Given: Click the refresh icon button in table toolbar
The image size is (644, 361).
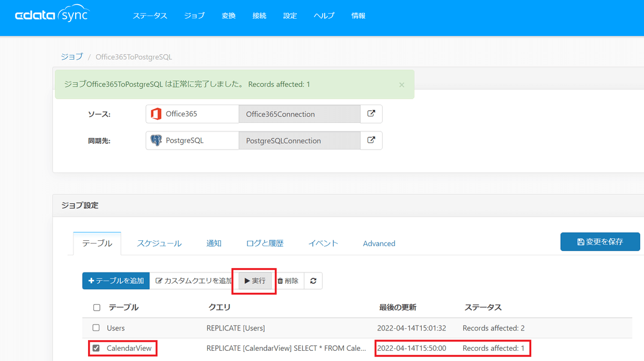Looking at the screenshot, I should [313, 281].
